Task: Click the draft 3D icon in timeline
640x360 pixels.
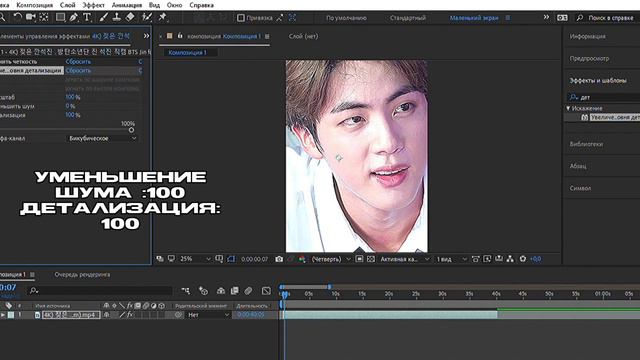Action: pyautogui.click(x=203, y=291)
